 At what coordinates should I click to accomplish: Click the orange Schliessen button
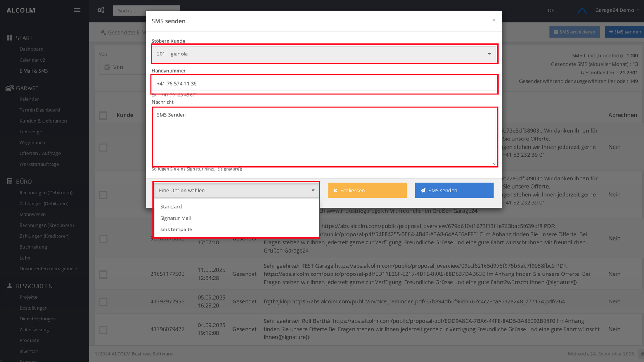tap(367, 191)
